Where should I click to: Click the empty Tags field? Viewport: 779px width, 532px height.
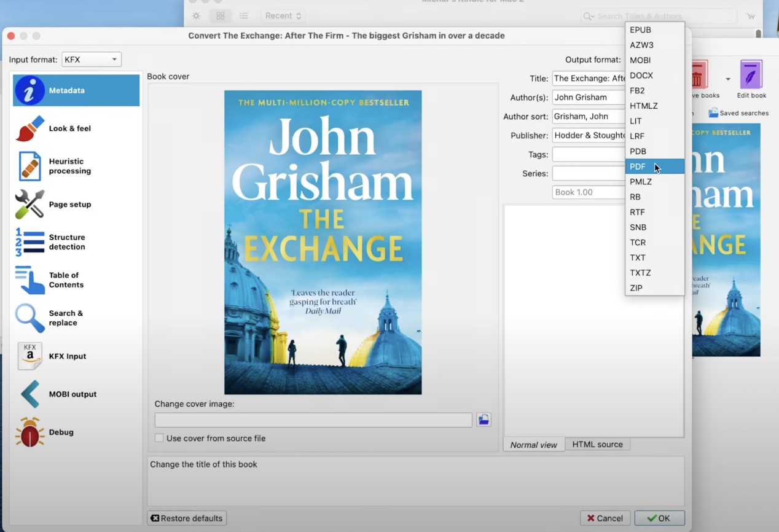click(589, 154)
